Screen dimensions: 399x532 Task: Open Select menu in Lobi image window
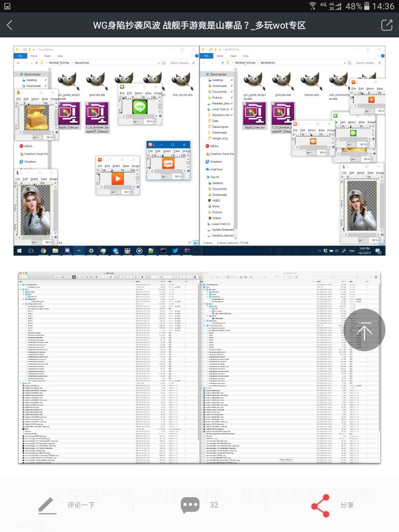[x=167, y=151]
